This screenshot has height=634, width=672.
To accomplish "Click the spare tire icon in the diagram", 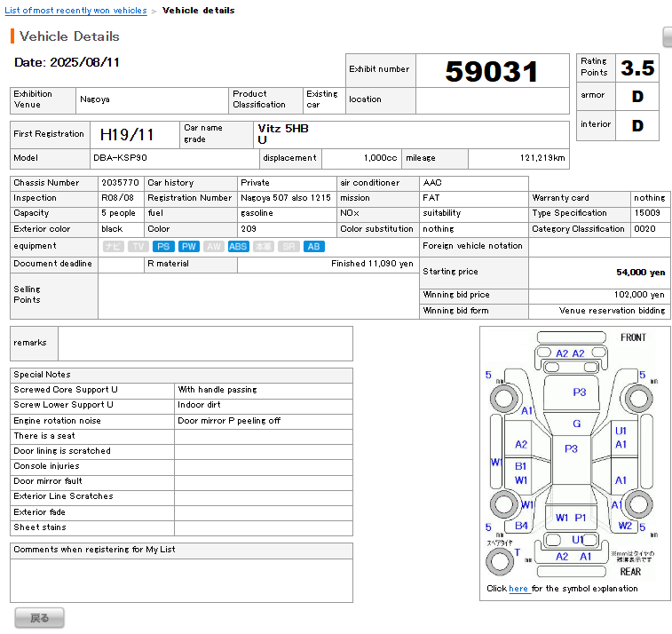I will 500,561.
